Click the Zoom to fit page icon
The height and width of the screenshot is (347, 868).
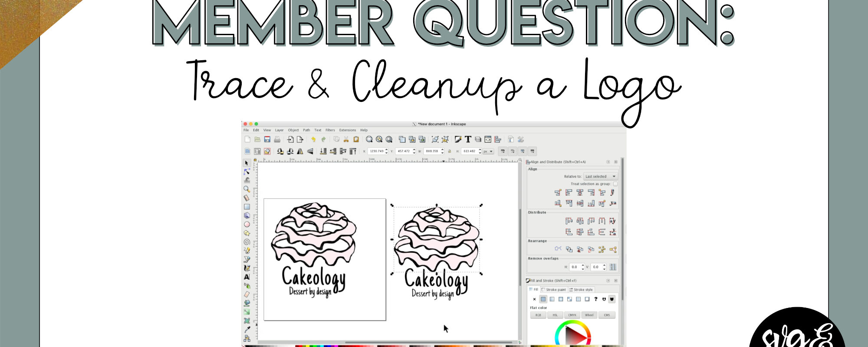(389, 139)
